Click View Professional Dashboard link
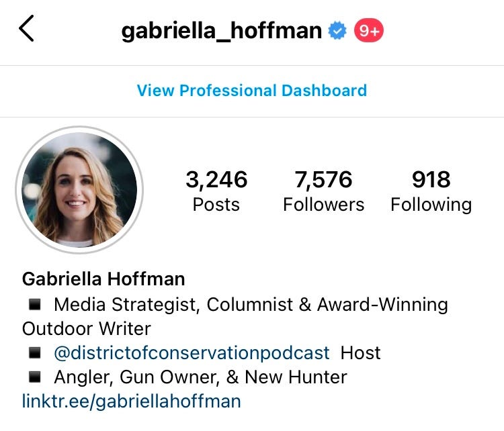The height and width of the screenshot is (431, 504). click(252, 91)
